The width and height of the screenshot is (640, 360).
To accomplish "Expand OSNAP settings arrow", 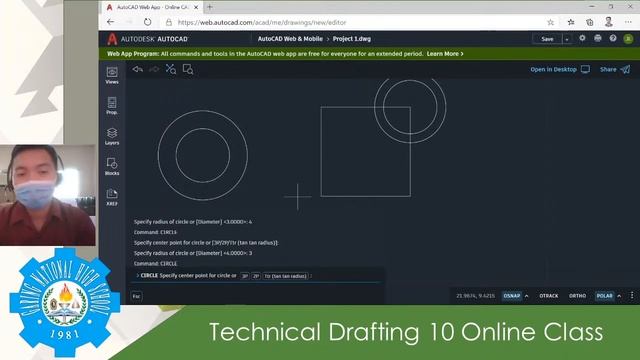I will click(527, 296).
